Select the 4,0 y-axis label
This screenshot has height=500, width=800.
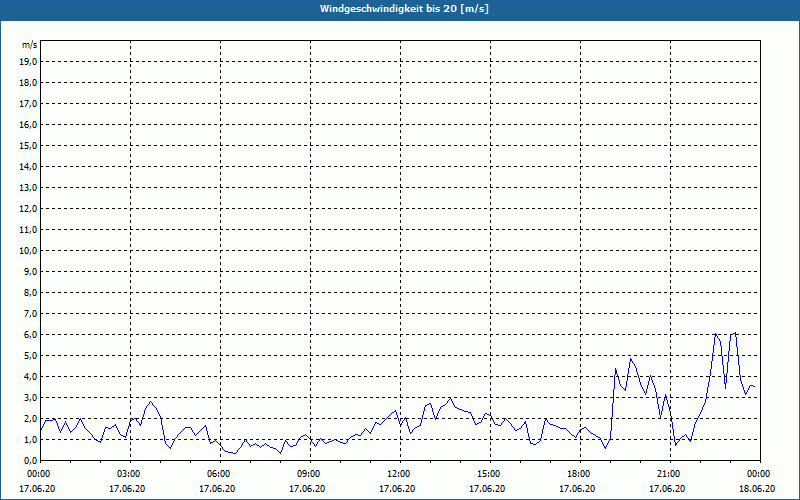(x=31, y=377)
